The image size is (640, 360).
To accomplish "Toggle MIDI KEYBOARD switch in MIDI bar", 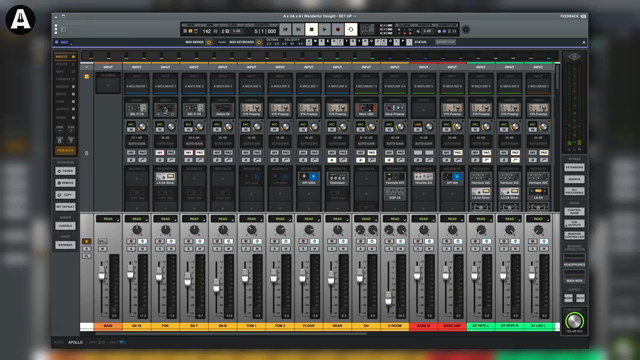I will click(x=259, y=42).
